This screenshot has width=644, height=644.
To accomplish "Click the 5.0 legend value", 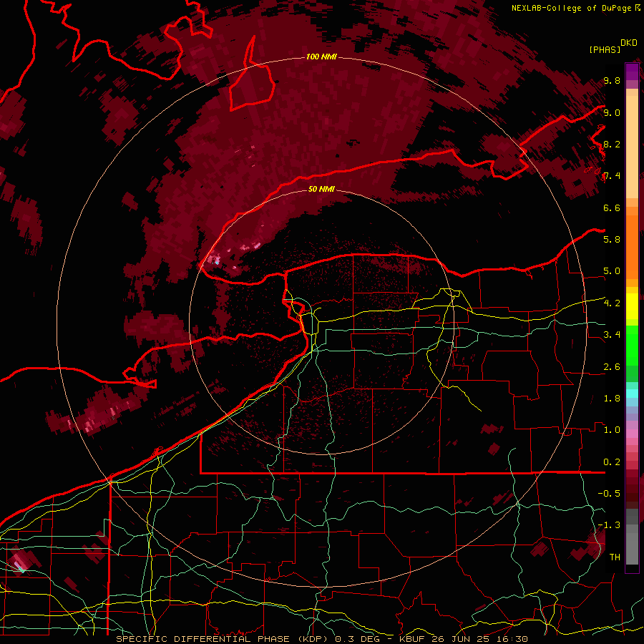I will (x=612, y=271).
